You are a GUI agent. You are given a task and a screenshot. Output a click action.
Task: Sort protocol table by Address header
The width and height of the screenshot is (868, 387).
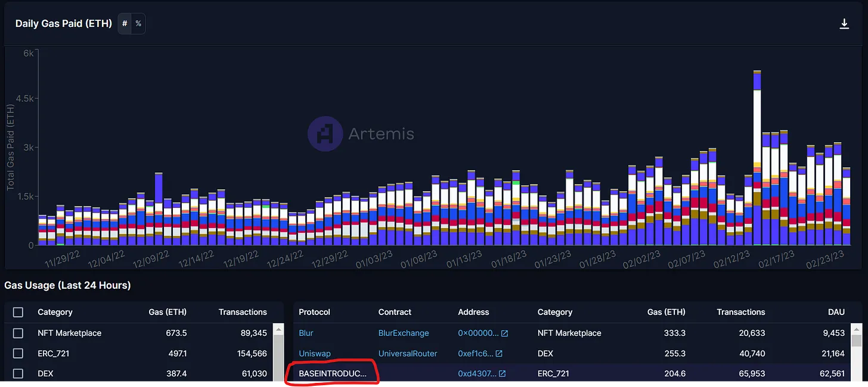coord(473,312)
